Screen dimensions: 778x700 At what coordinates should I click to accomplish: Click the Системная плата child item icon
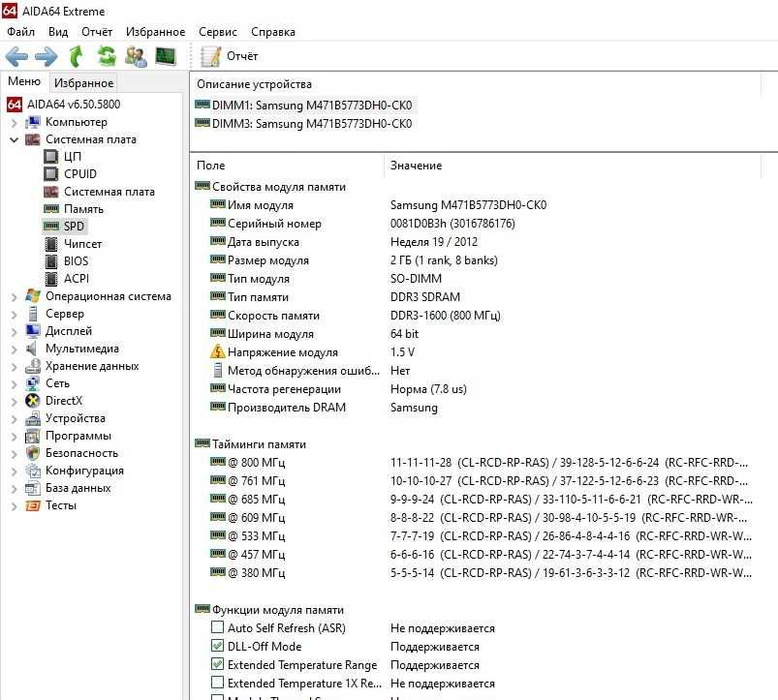[50, 192]
